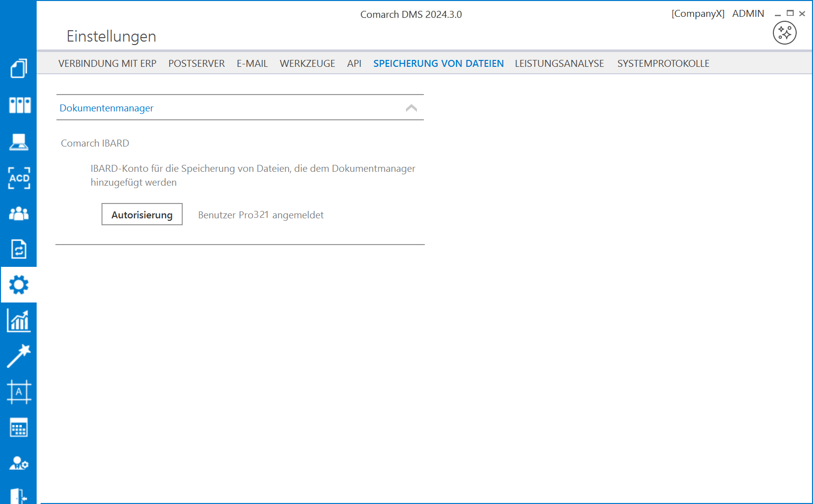
Task: Open the framed letter A icon
Action: point(19,392)
